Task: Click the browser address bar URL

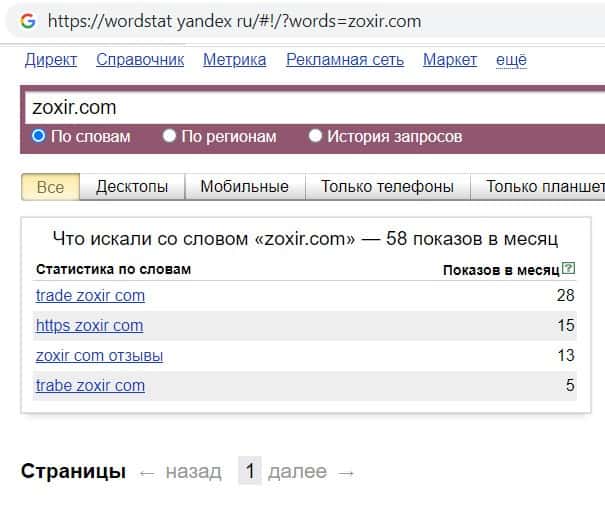Action: [234, 21]
